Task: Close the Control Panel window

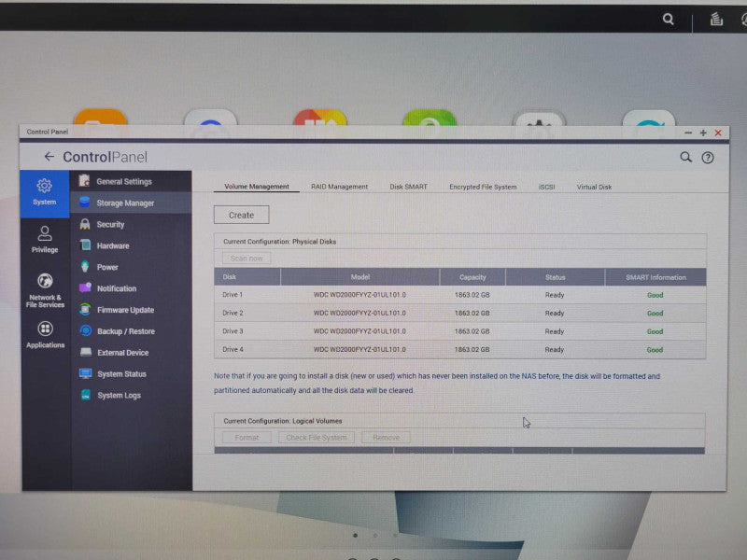Action: 718,133
